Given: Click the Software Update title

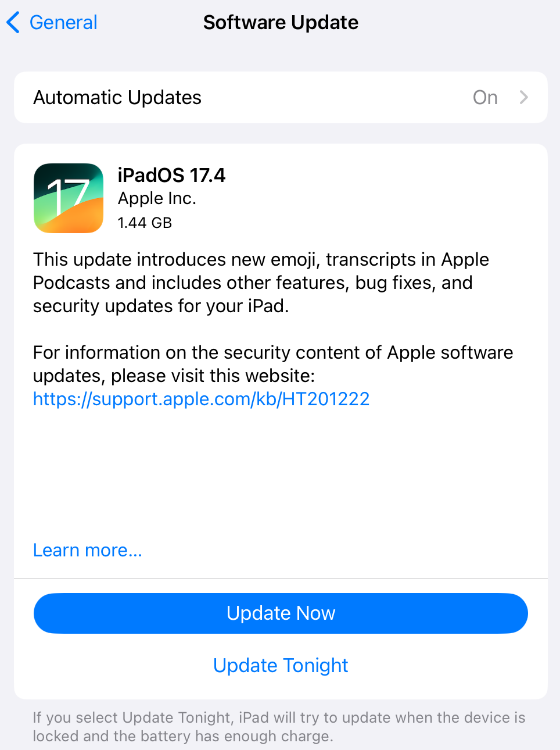Looking at the screenshot, I should (x=281, y=22).
